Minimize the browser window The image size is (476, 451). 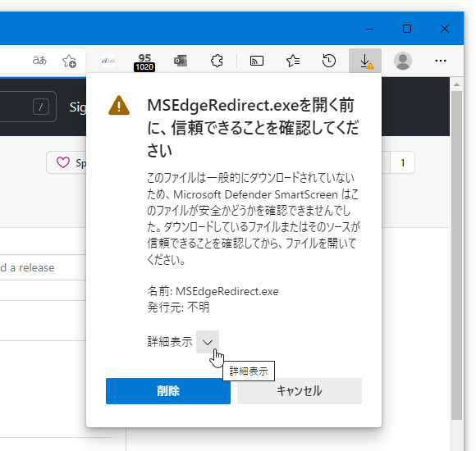(x=369, y=29)
